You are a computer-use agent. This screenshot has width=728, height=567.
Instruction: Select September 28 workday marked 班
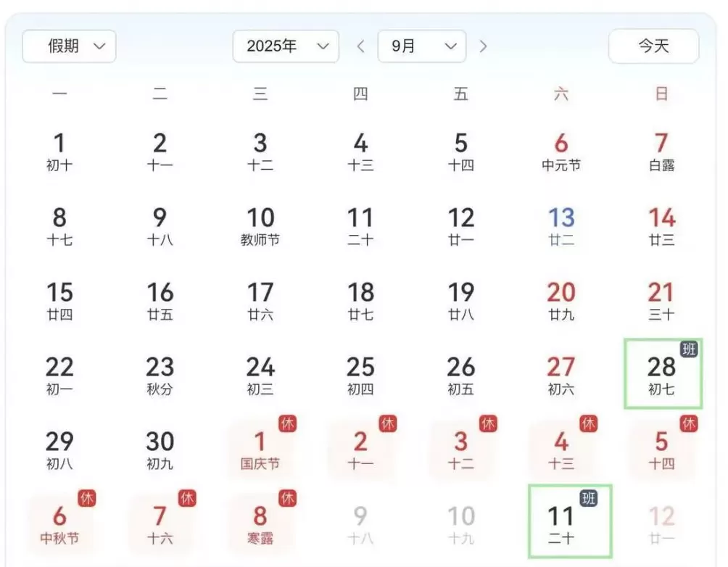(663, 373)
